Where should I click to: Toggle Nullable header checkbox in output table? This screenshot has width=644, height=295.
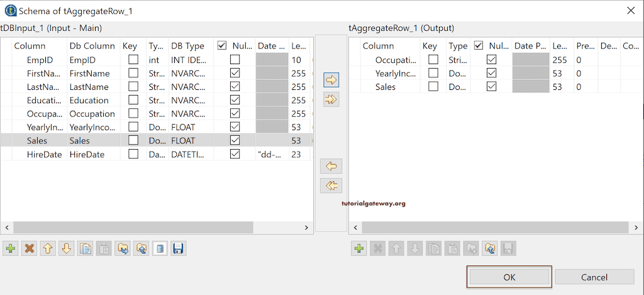[x=479, y=46]
